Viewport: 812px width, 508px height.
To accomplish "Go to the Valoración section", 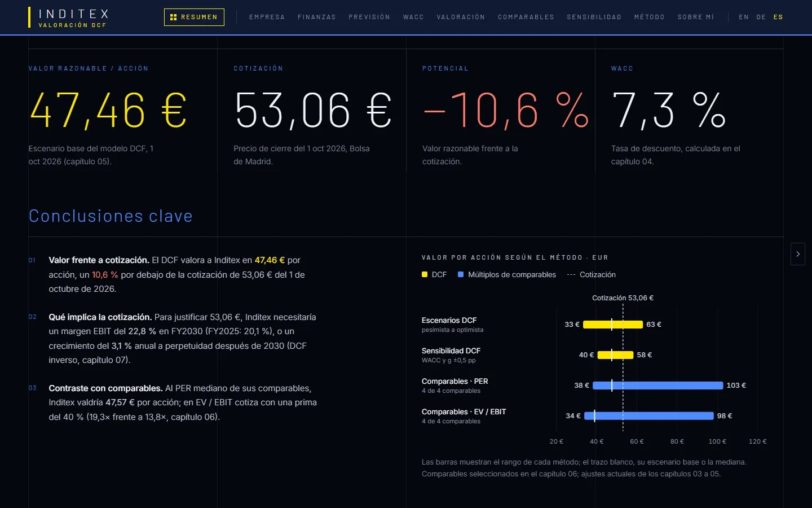I will tap(461, 17).
